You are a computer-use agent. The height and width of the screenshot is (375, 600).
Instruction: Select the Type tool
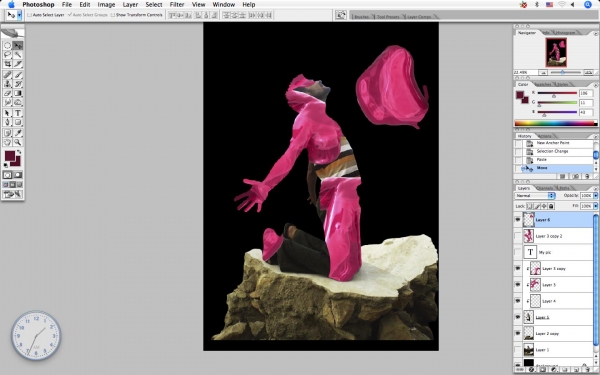pyautogui.click(x=18, y=113)
